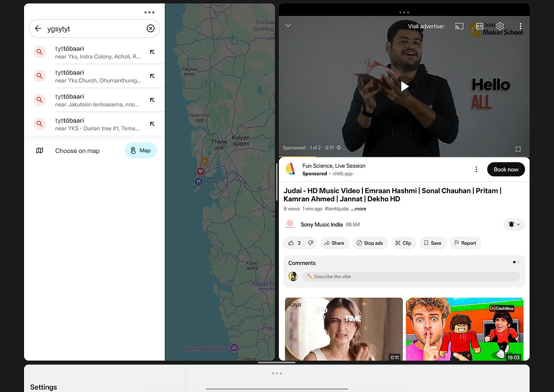Dislike the Judai music video
554x392 pixels.
[x=311, y=243]
